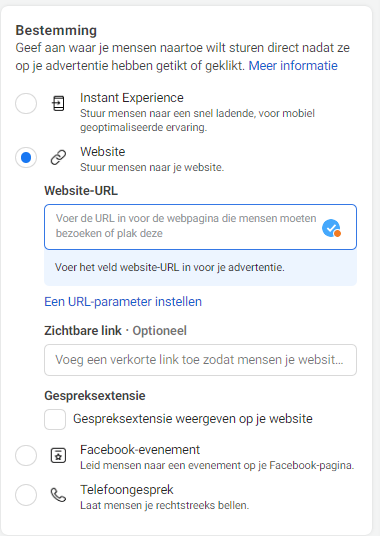Focus the Zichtbare link input field
Screen dimensions: 380x536
tap(201, 360)
